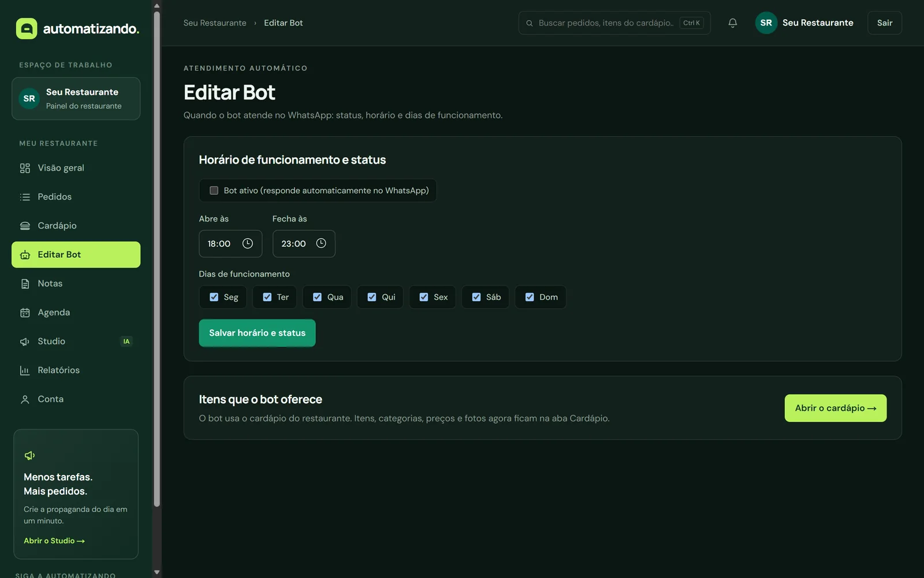Open notifications bell
The height and width of the screenshot is (578, 924).
[732, 23]
